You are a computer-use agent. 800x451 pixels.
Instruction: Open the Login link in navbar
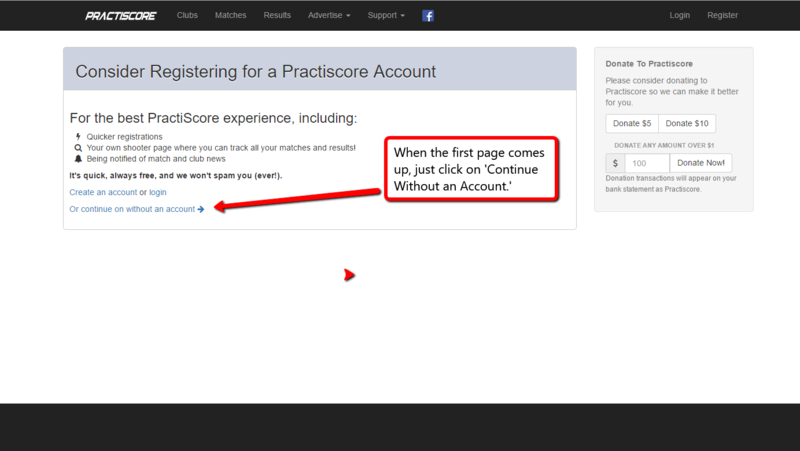680,15
